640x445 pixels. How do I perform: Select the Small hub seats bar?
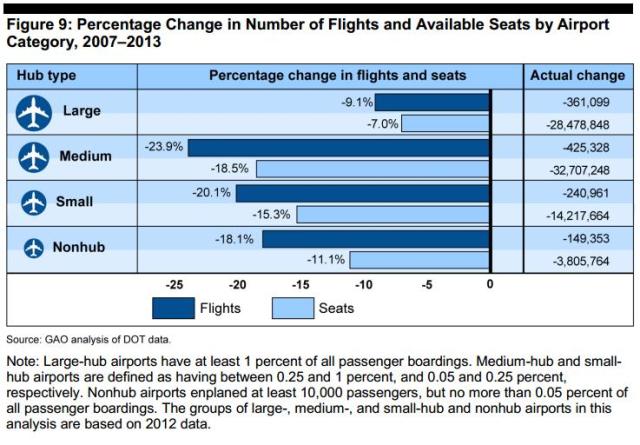coord(393,214)
